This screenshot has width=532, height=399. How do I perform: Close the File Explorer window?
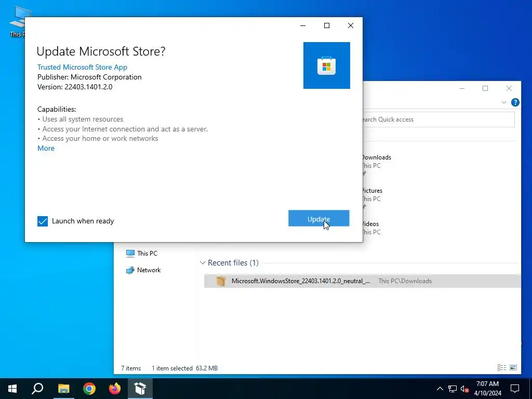point(509,88)
